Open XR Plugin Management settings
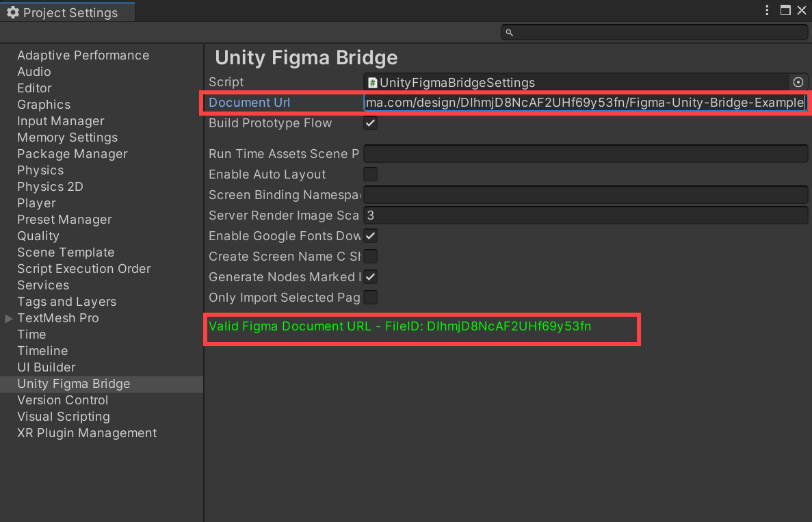Image resolution: width=812 pixels, height=522 pixels. pyautogui.click(x=87, y=433)
